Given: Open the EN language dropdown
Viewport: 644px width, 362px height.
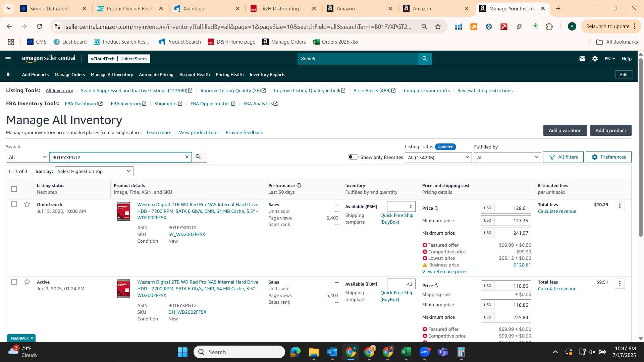Looking at the screenshot, I should pos(609,59).
